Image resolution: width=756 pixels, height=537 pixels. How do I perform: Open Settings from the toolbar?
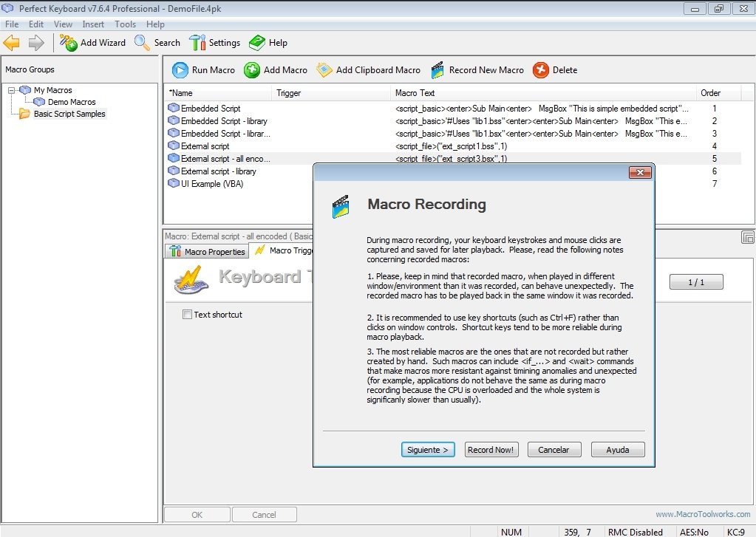coord(214,42)
